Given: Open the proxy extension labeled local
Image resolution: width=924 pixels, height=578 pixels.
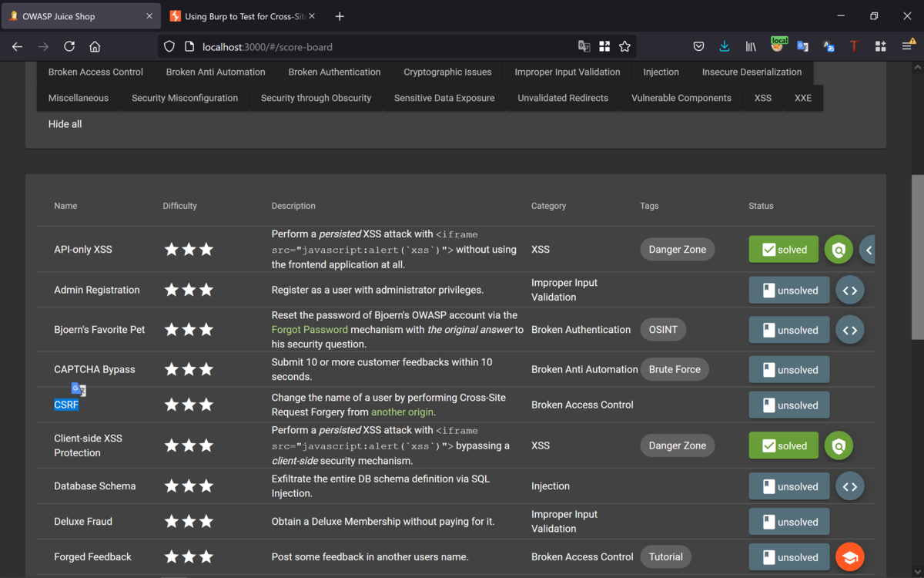Looking at the screenshot, I should tap(778, 45).
